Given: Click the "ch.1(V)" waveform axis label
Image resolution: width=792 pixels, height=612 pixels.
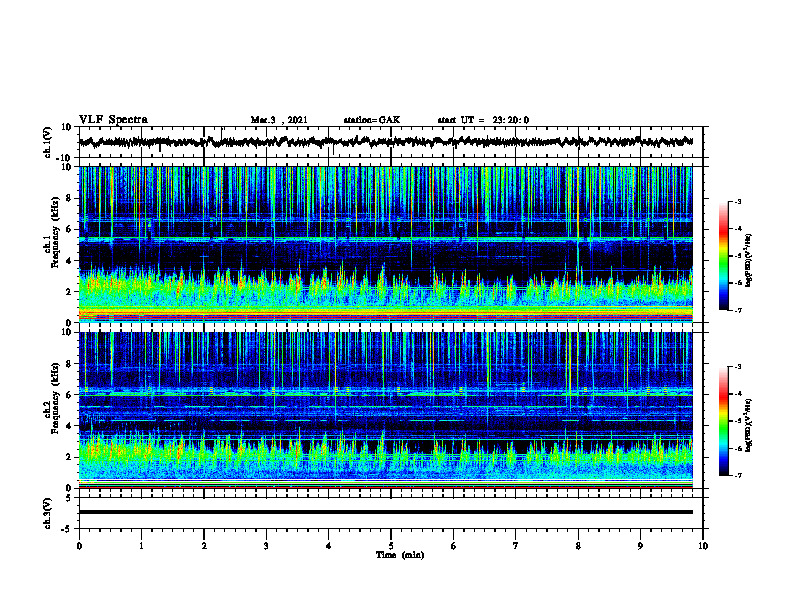Looking at the screenshot, I should [x=48, y=142].
